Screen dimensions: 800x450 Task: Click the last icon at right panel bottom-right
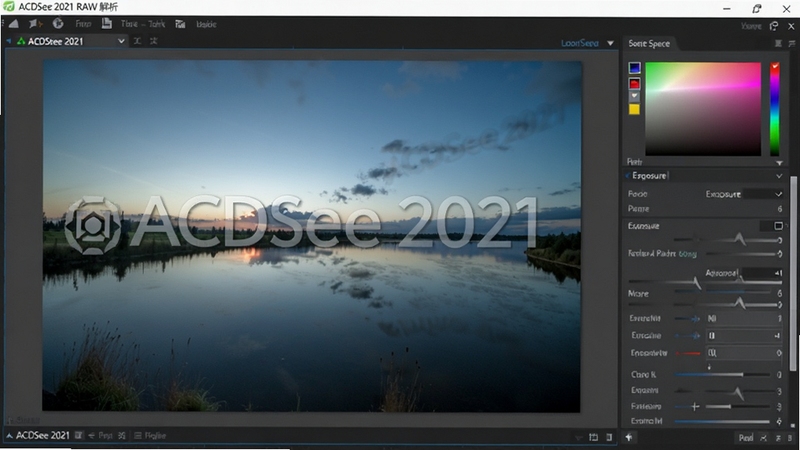pyautogui.click(x=790, y=438)
